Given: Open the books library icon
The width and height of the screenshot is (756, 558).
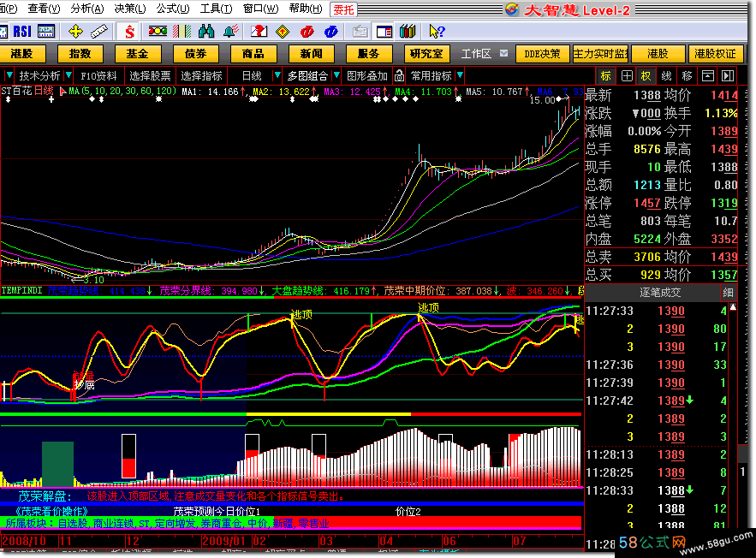Looking at the screenshot, I should (x=408, y=32).
